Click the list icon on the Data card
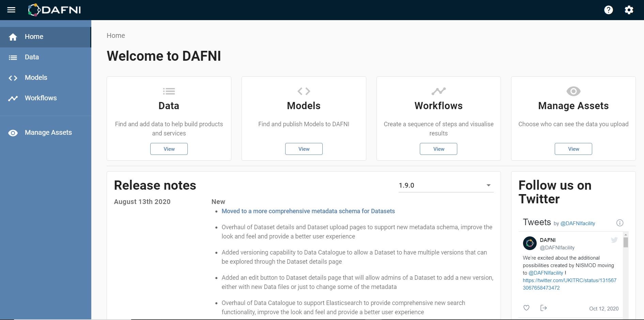 coord(169,91)
